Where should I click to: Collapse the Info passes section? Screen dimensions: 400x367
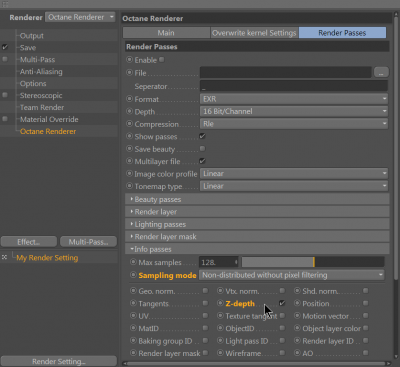pos(257,249)
